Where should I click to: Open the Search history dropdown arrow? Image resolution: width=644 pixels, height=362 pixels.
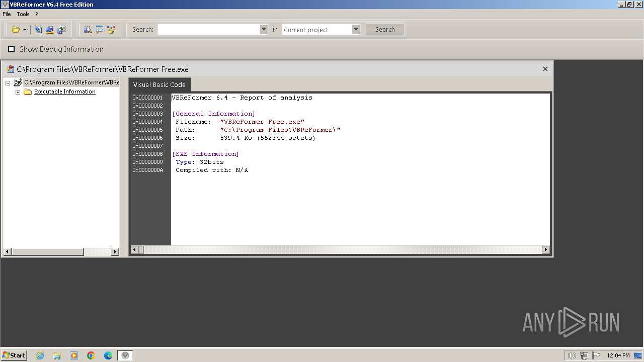[x=264, y=30]
